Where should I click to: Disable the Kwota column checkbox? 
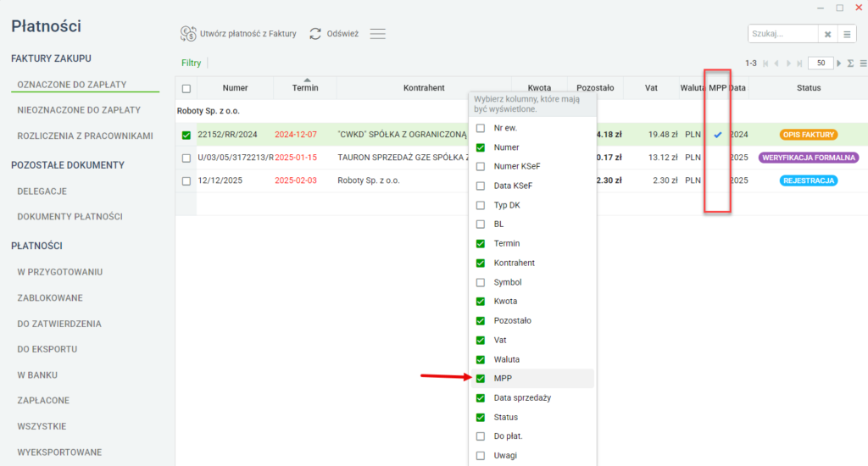click(x=481, y=302)
